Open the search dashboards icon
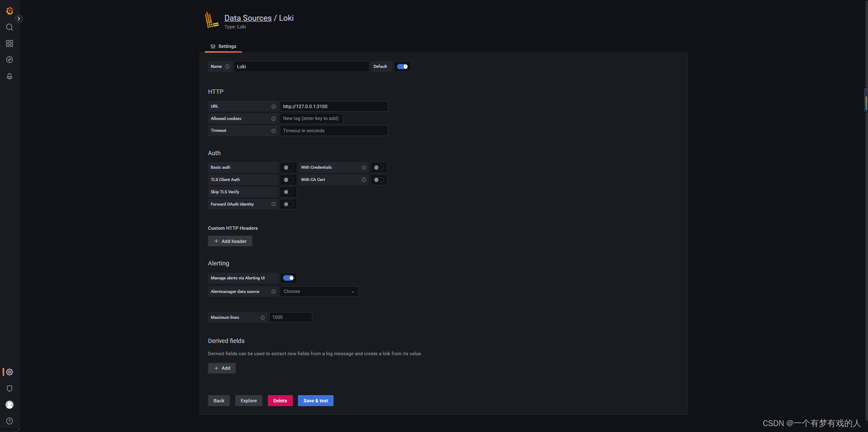This screenshot has height=432, width=868. coord(9,27)
